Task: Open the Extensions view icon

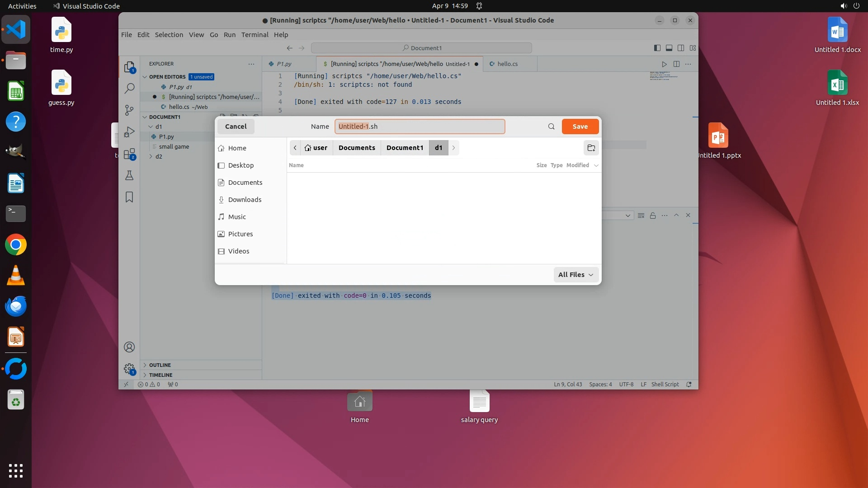Action: tap(129, 154)
